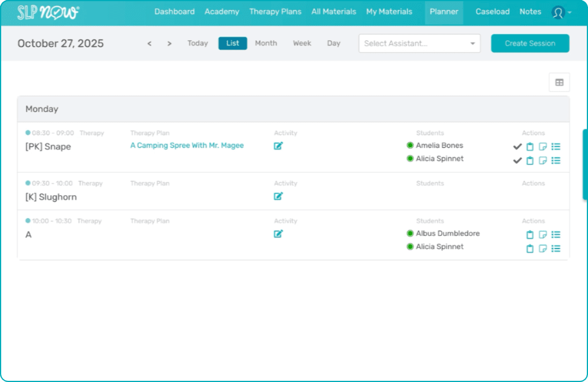This screenshot has height=382, width=588.
Task: Open clipboard icon for Alicia Spinnet in session A
Action: pyautogui.click(x=530, y=249)
